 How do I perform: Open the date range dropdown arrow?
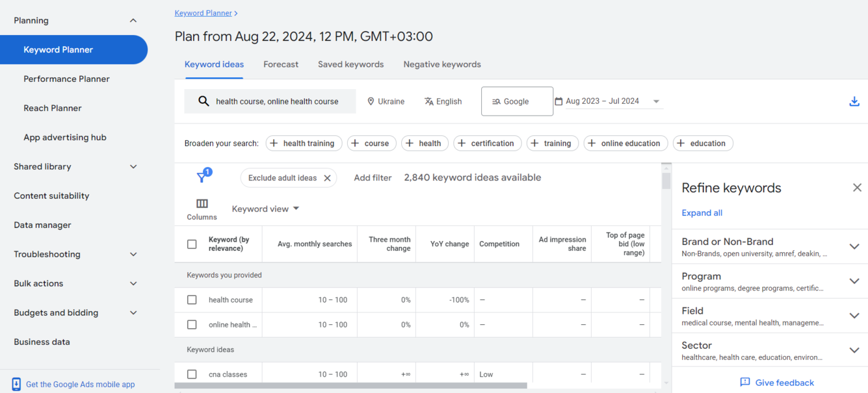click(656, 101)
